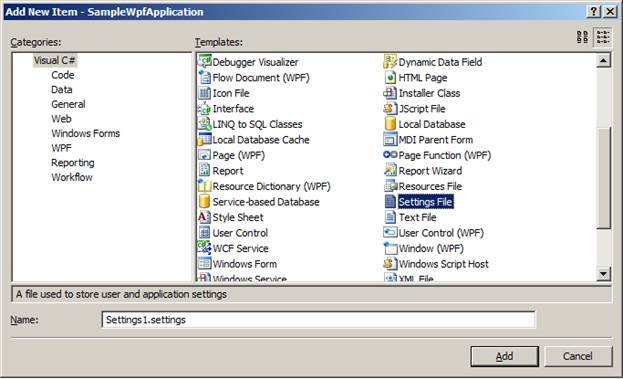Screen dimensions: 623x379
Task: Choose the Local Database icon
Action: click(390, 124)
